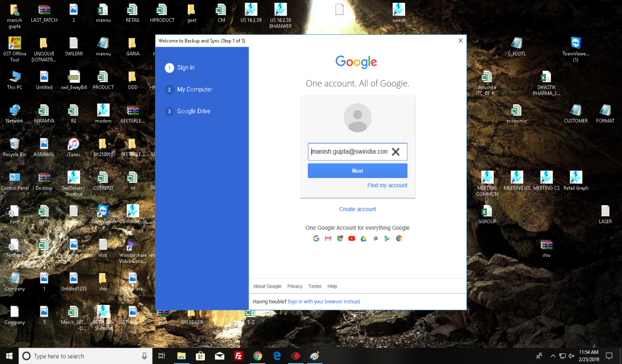Select the RETAIL Excel file icon
Image resolution: width=622 pixels, height=364 pixels.
coord(133,13)
